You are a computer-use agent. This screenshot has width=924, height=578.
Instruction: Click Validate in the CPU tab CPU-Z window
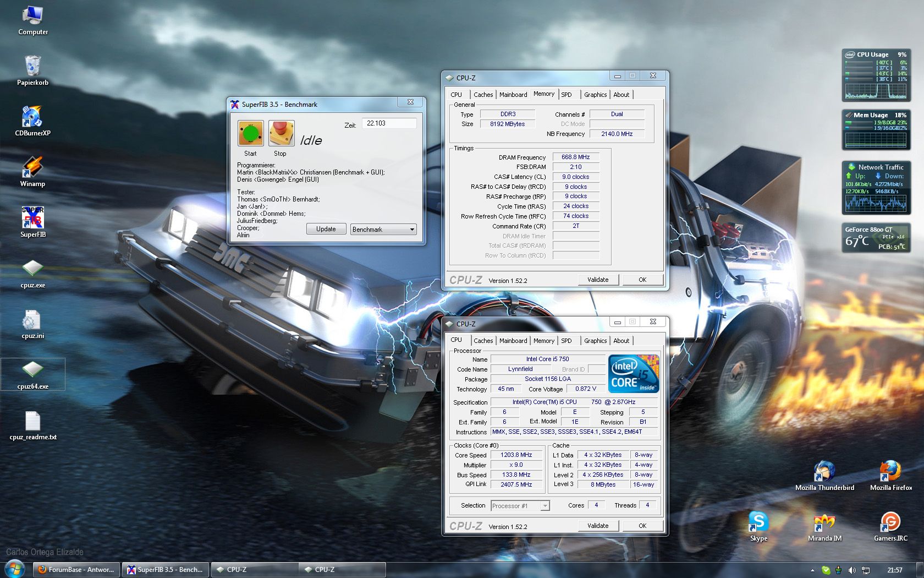point(598,526)
